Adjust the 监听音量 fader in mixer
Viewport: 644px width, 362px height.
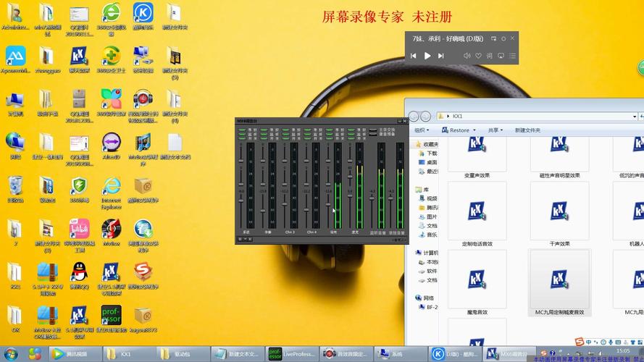(372, 198)
